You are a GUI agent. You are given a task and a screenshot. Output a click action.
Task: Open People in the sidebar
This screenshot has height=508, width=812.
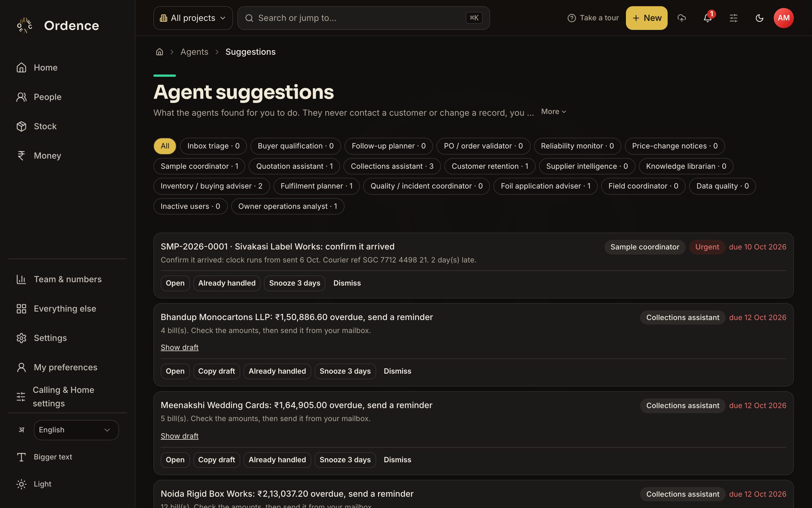[x=67, y=97]
